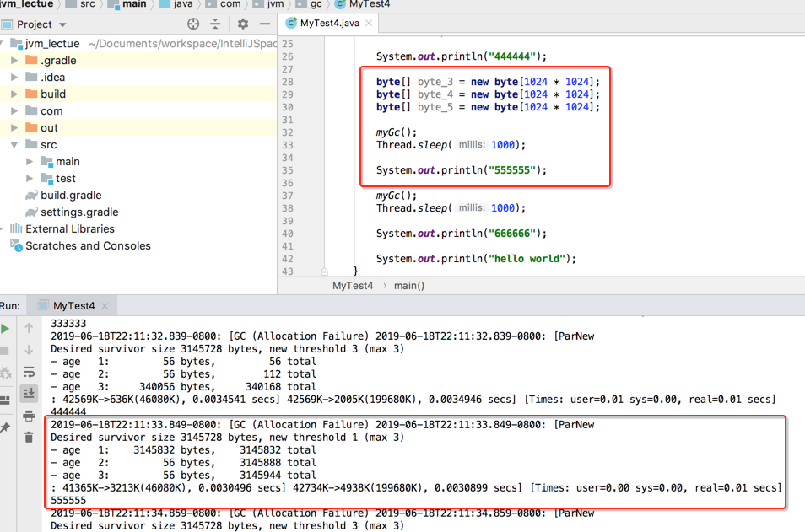The height and width of the screenshot is (532, 805).
Task: Click byte_3 variable declaration
Action: (435, 82)
